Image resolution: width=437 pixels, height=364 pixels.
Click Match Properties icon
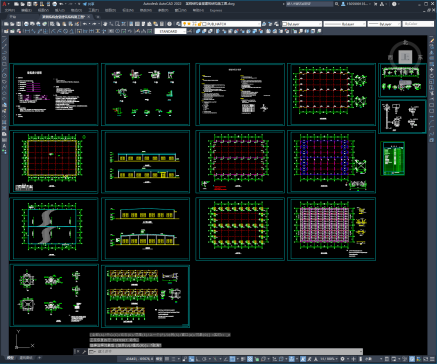click(70, 24)
